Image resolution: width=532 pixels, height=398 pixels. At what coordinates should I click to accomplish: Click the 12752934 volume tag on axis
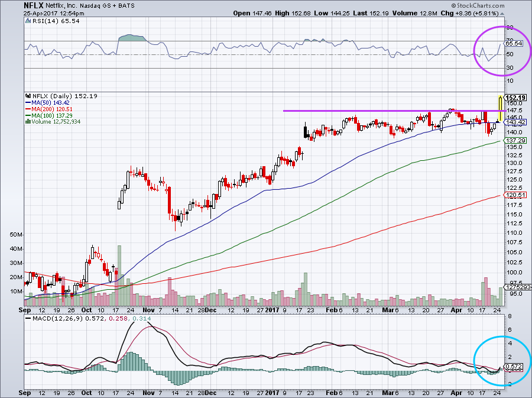coord(518,287)
